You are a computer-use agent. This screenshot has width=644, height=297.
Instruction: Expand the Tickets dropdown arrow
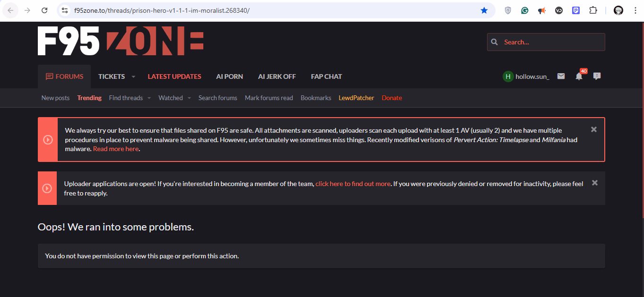pos(133,76)
